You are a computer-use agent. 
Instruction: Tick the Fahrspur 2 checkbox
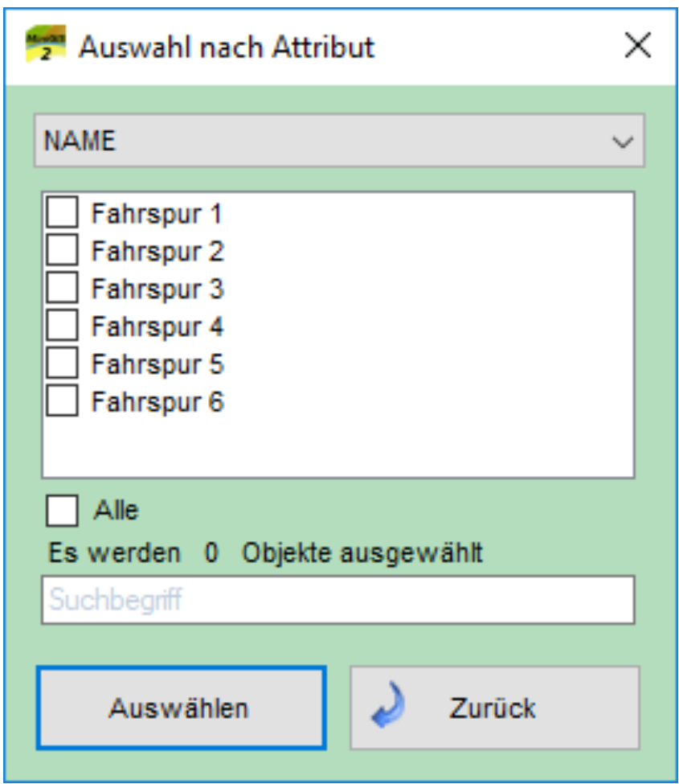click(63, 251)
